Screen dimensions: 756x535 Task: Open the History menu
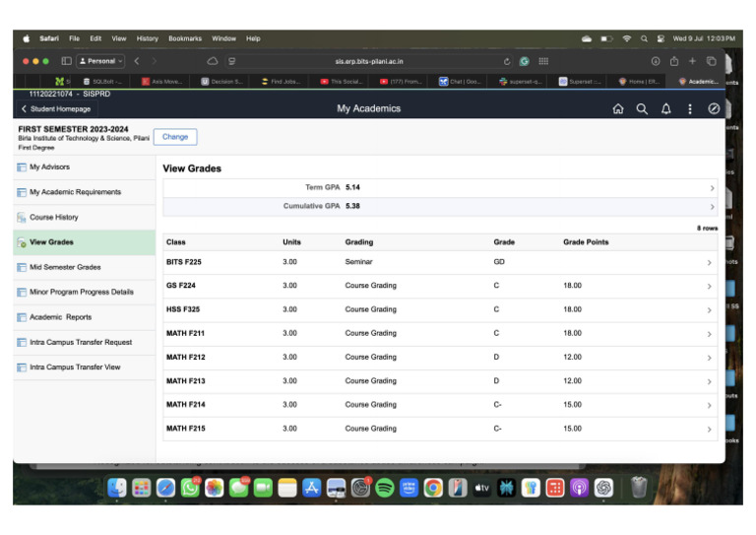click(147, 38)
